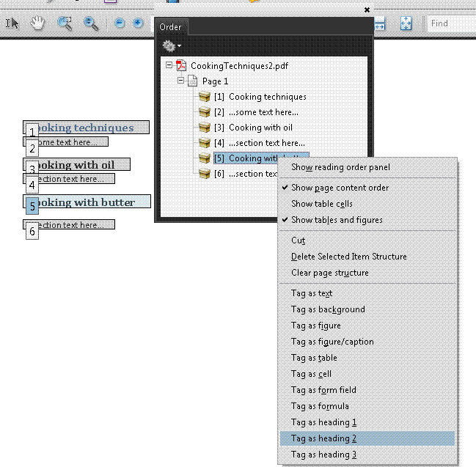Select the text selection cursor tool

(x=12, y=23)
